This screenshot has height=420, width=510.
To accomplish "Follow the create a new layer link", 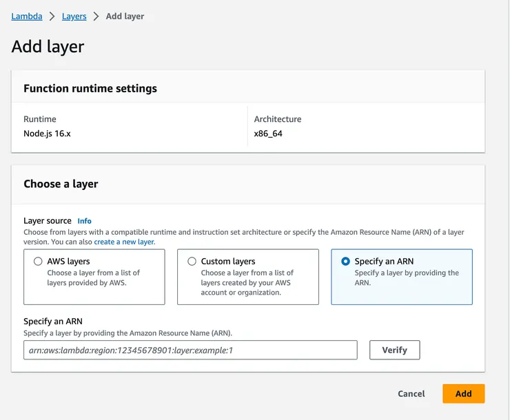I will coord(125,242).
